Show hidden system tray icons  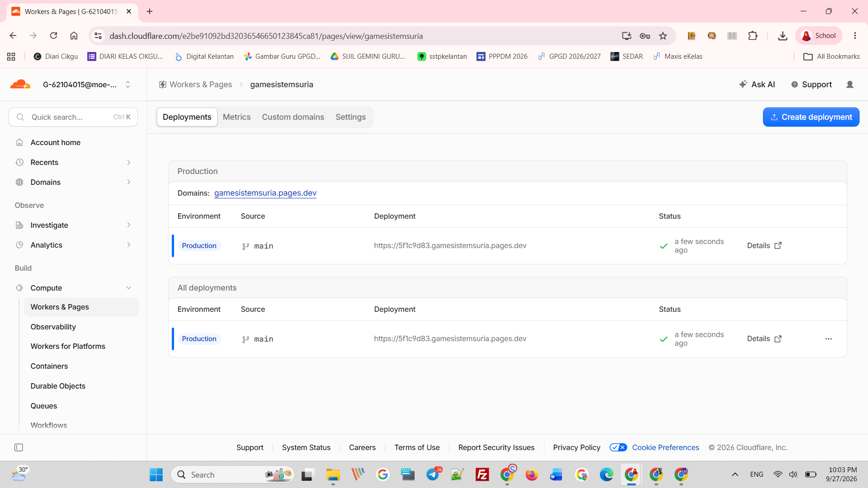735,474
